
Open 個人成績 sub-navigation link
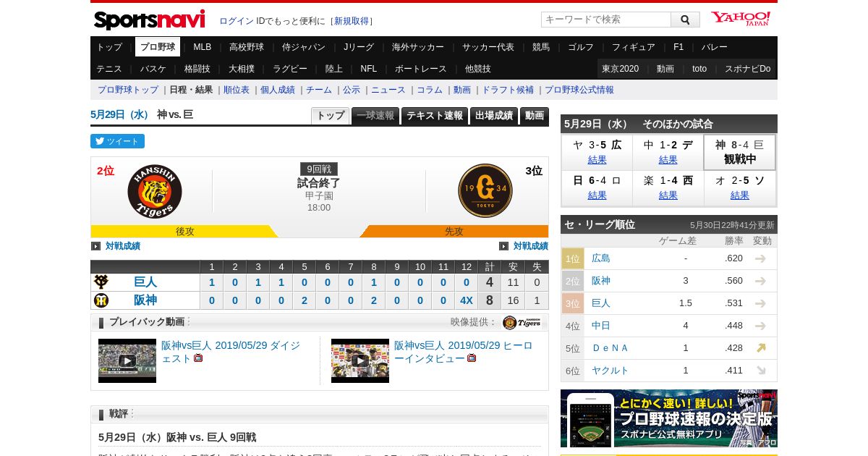click(278, 90)
